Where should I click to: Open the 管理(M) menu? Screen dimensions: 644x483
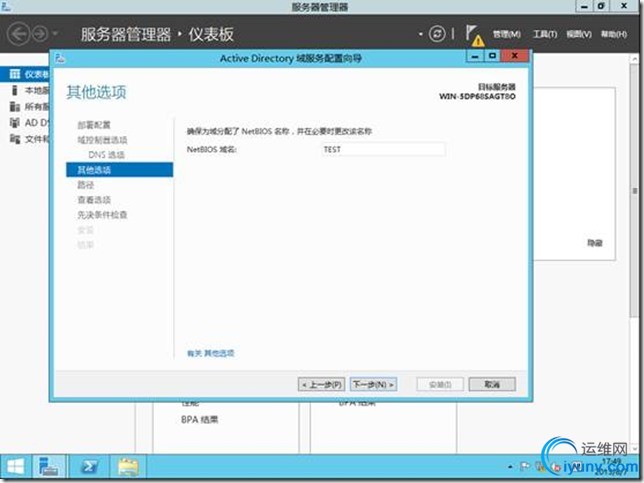pos(507,34)
